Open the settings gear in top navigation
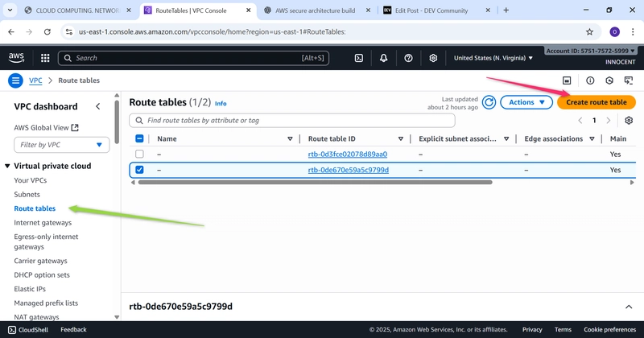 [433, 58]
